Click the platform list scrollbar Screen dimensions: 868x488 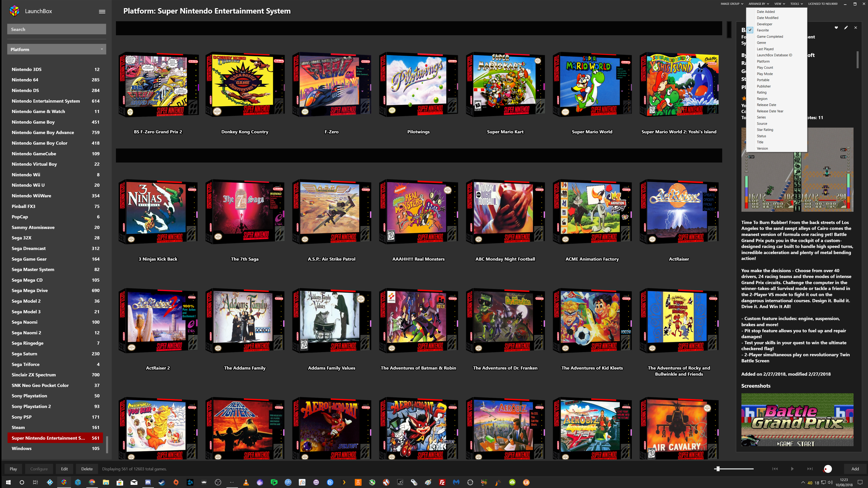(107, 445)
